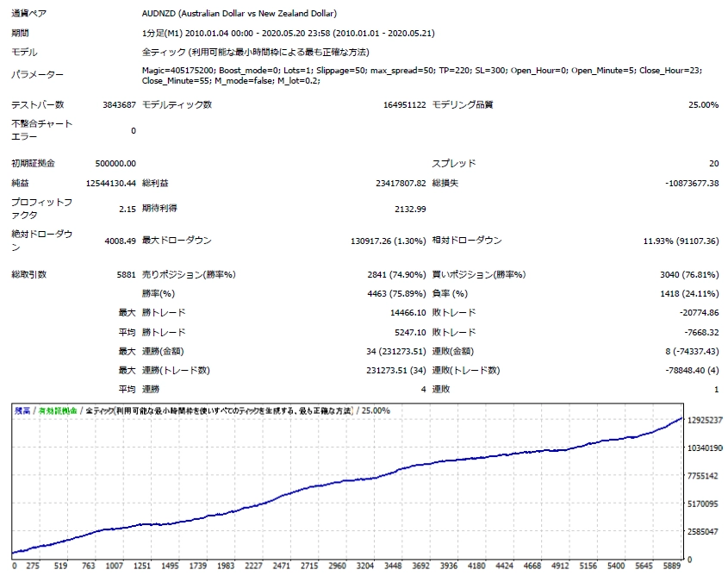Click the blue balance legend label in chart
Screen dimensions: 728x576
[22, 410]
